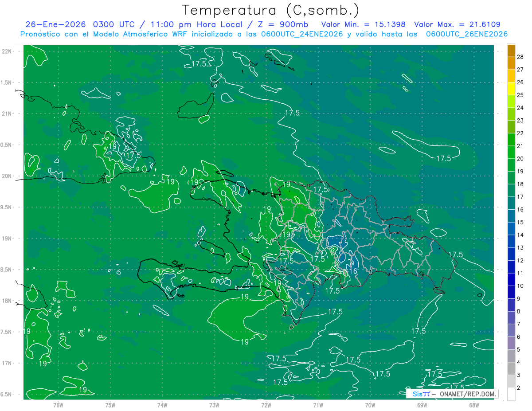
Task: Click the '16' colorbar scale label
Action: coord(520,210)
